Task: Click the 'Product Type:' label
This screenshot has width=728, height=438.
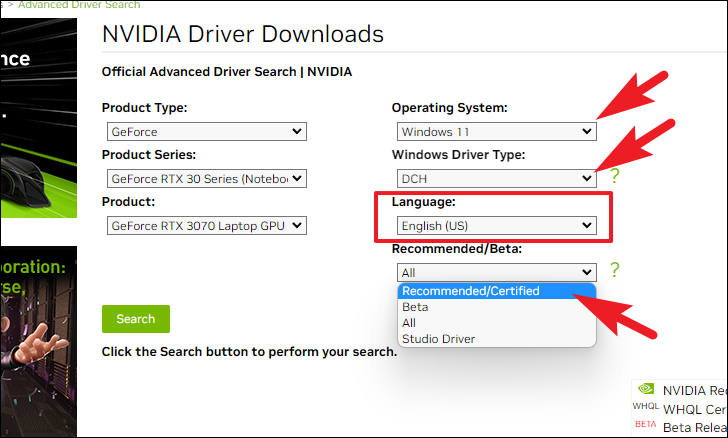Action: pyautogui.click(x=144, y=108)
